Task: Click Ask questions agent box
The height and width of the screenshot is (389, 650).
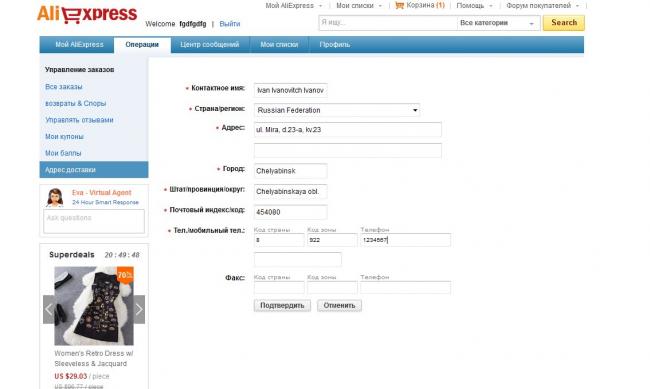Action: 94,221
